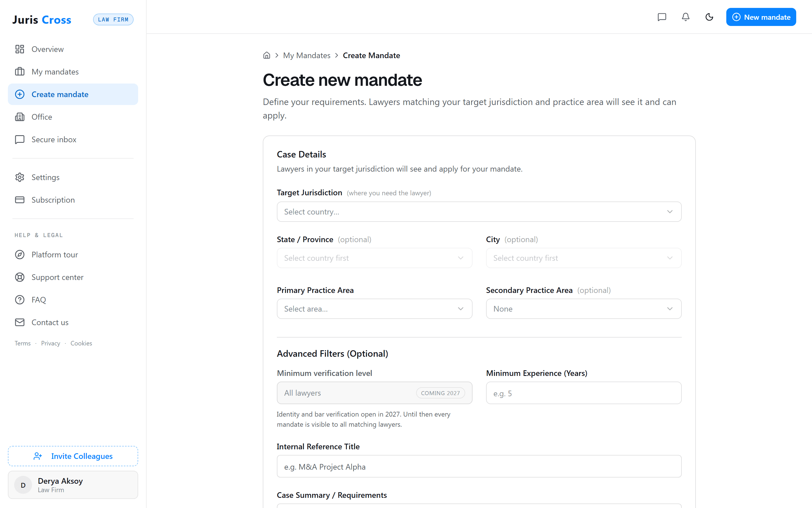Screen dimensions: 812x508
Task: Open notifications bell
Action: (685, 17)
